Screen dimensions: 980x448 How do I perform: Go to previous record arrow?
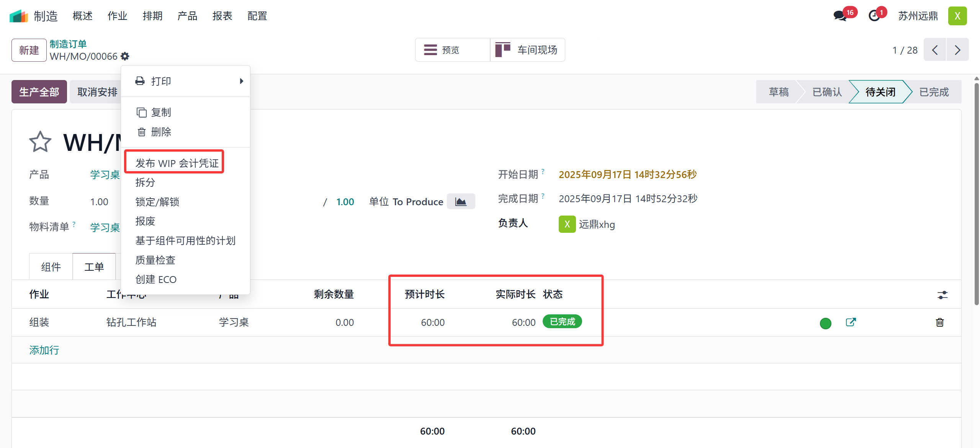(935, 50)
